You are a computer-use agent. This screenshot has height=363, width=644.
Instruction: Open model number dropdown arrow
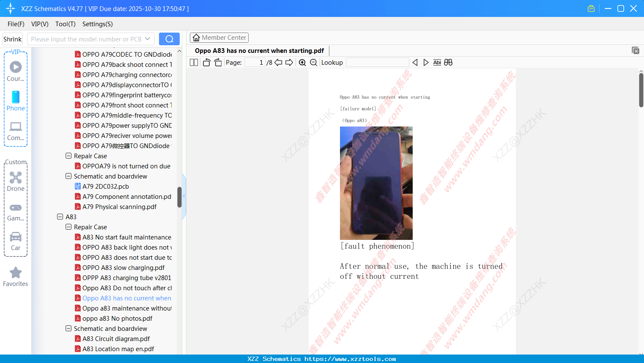pos(148,39)
